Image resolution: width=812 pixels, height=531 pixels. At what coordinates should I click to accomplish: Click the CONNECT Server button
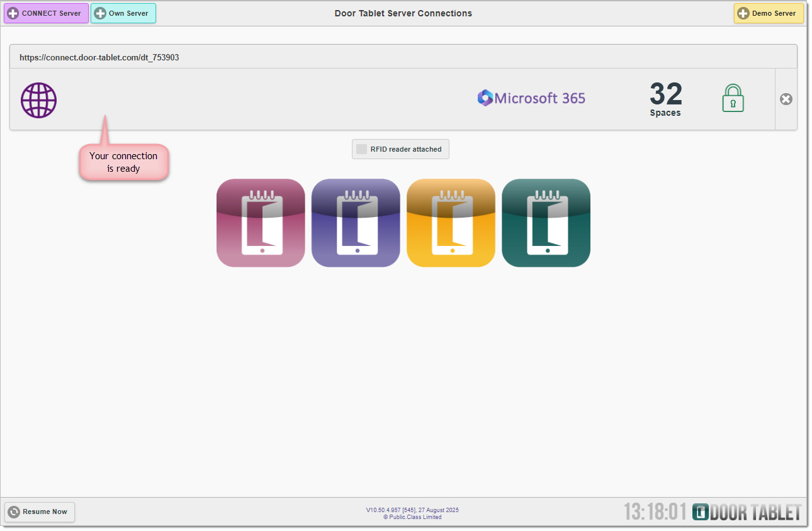46,13
